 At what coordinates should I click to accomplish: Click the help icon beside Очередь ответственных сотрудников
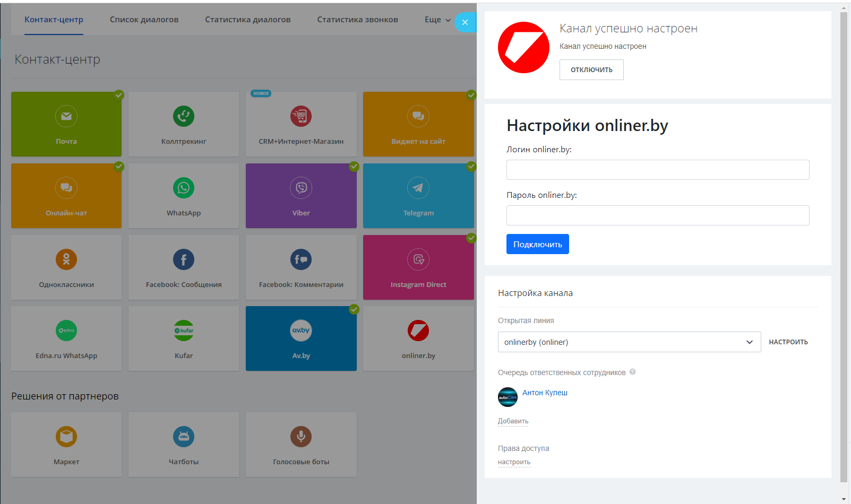(632, 372)
